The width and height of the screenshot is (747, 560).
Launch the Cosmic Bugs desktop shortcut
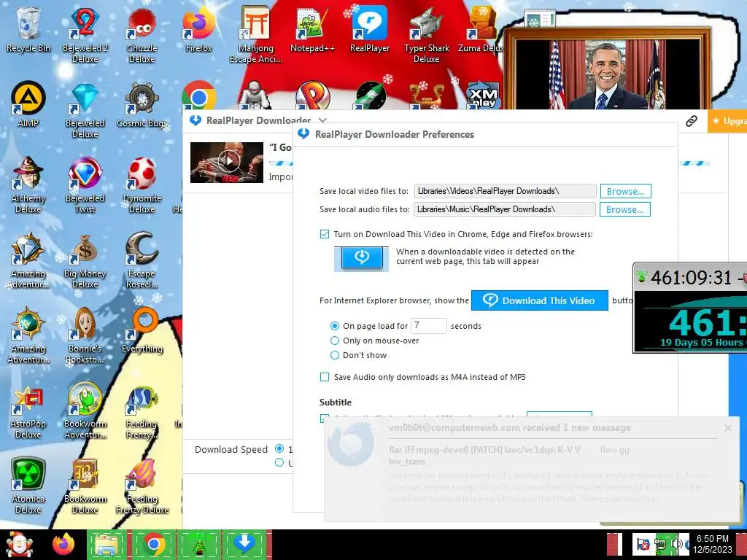point(142,104)
